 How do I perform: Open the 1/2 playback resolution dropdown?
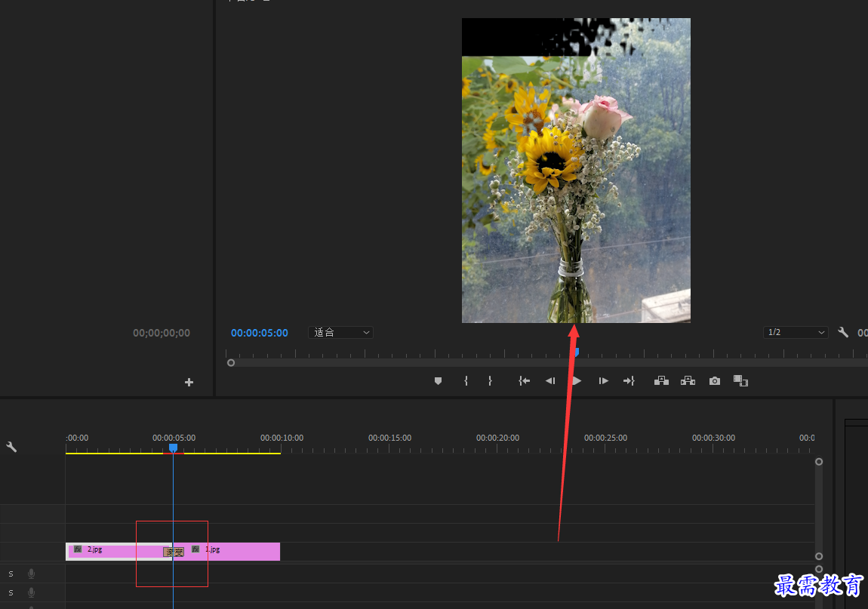tap(795, 332)
